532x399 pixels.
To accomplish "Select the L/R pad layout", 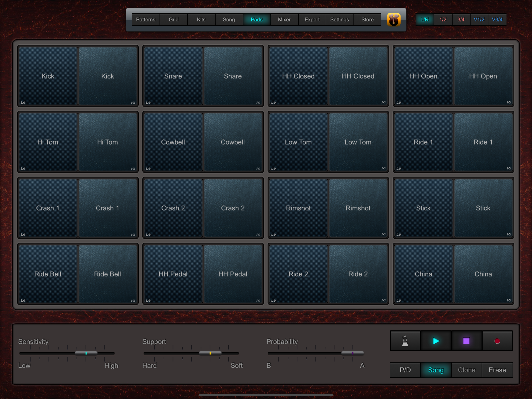I will pyautogui.click(x=425, y=19).
